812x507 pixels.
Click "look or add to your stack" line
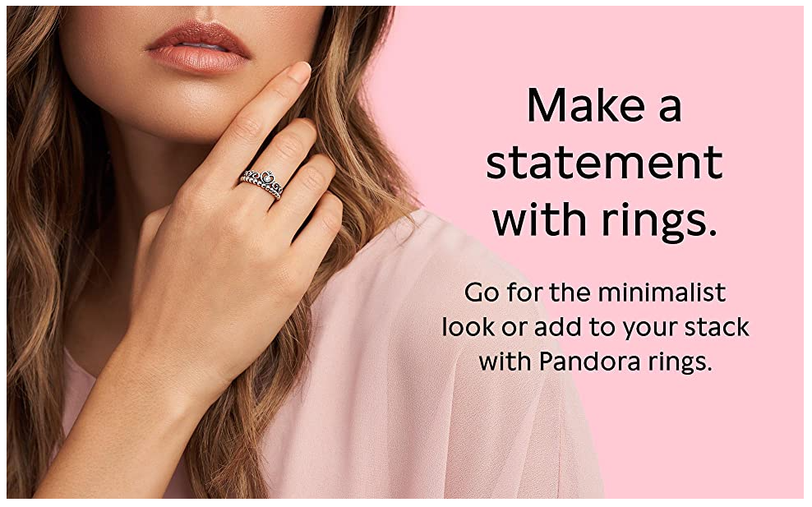[596, 327]
